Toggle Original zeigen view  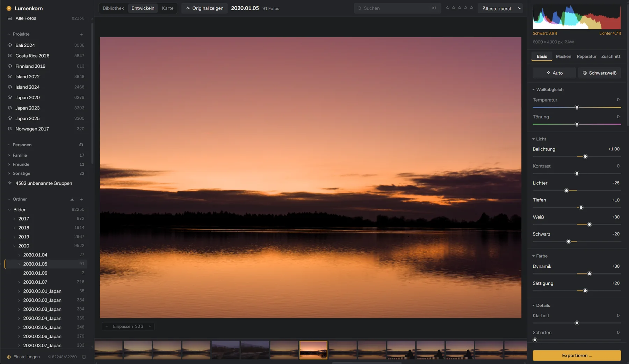click(x=204, y=8)
